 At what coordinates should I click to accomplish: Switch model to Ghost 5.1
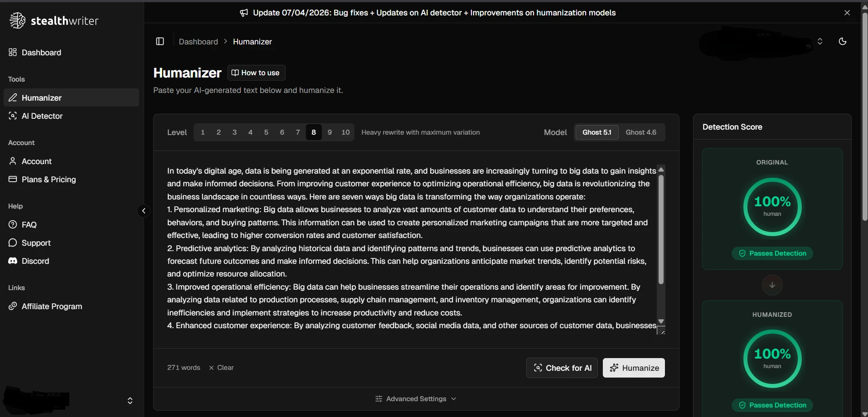tap(596, 132)
